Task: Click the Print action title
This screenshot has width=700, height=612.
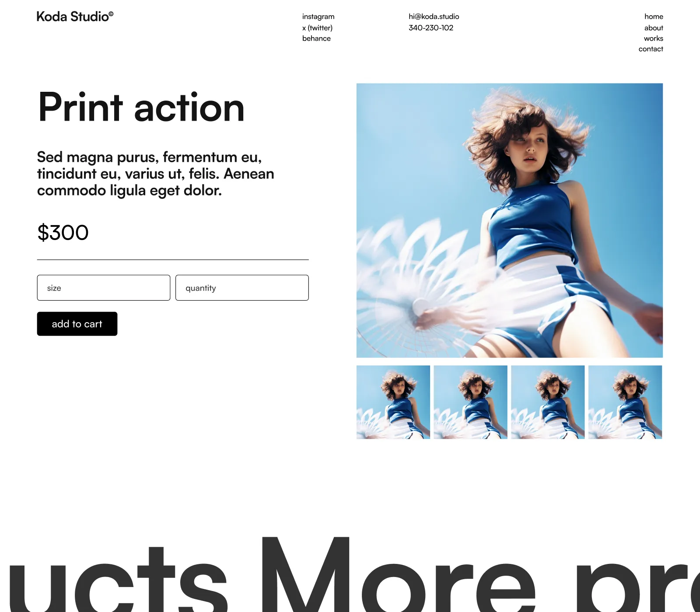Action: point(141,107)
